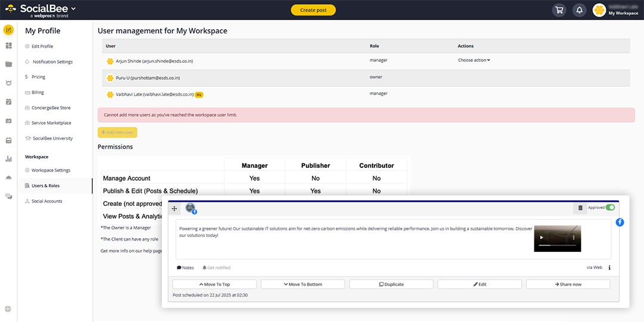
Task: Click the Create post button
Action: tap(313, 10)
